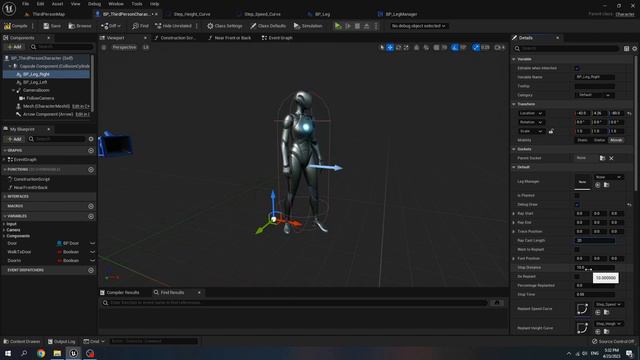640x360 pixels.
Task: Open the Find tool in toolbar
Action: [140, 26]
